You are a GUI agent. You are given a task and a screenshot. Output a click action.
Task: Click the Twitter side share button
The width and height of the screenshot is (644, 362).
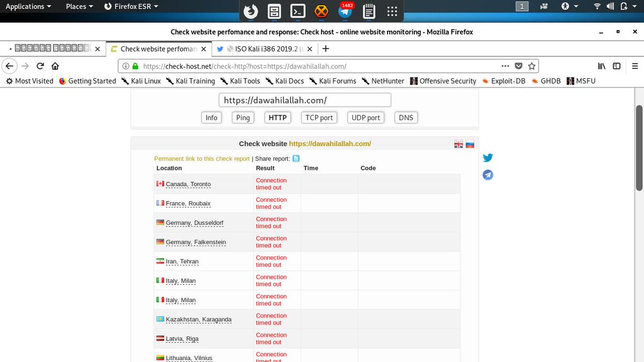click(488, 158)
